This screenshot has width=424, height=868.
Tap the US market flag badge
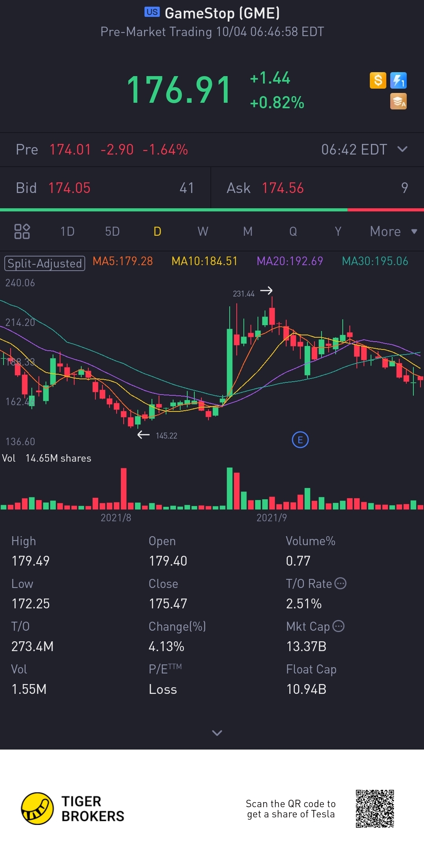click(152, 12)
